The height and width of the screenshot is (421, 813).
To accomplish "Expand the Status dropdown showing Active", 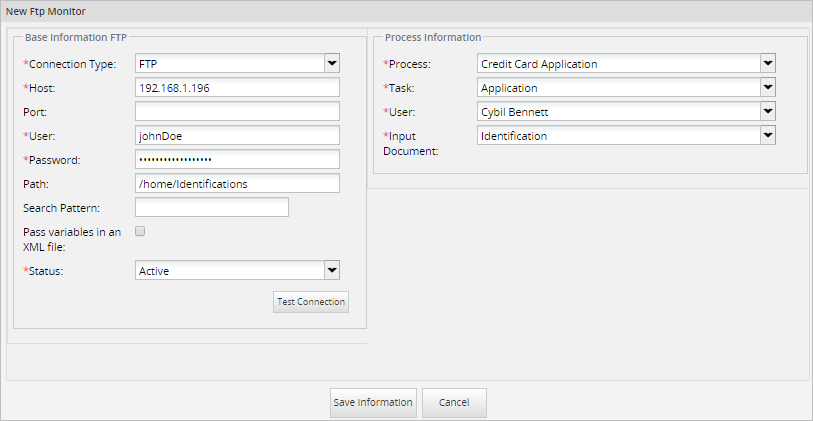I will pos(237,270).
